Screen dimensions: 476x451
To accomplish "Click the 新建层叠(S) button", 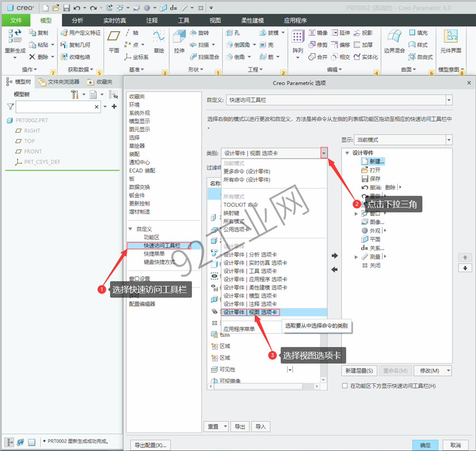I will tap(359, 371).
